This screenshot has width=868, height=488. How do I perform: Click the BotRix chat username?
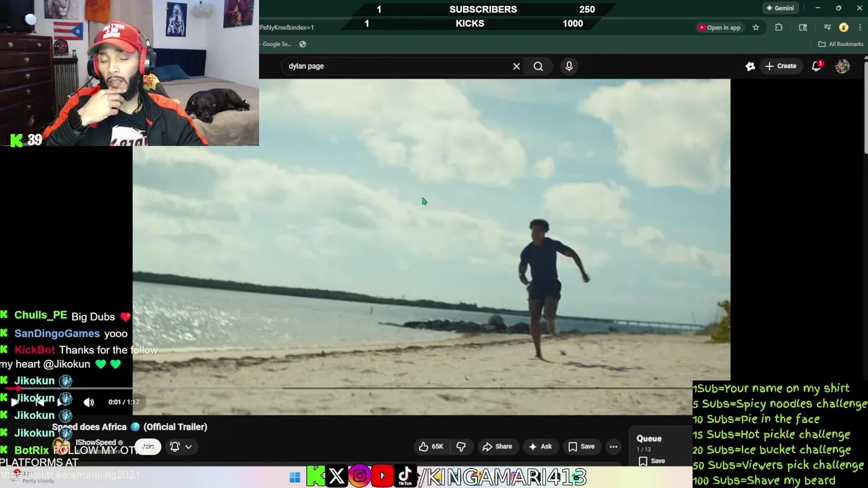click(x=32, y=450)
